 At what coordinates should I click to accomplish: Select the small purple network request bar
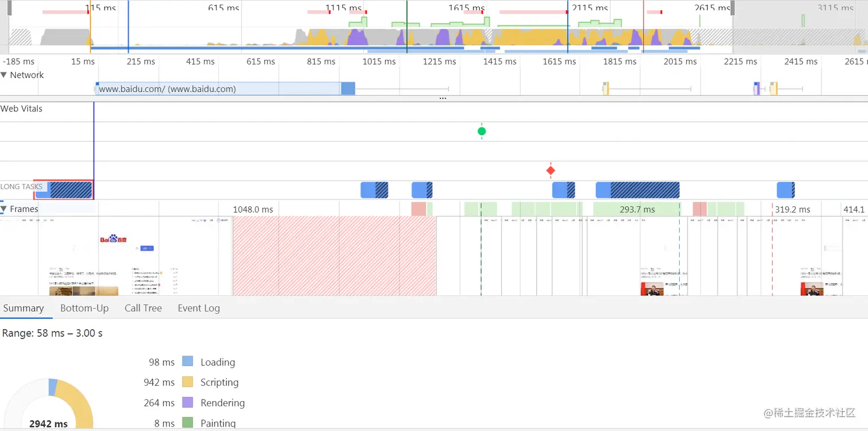757,88
